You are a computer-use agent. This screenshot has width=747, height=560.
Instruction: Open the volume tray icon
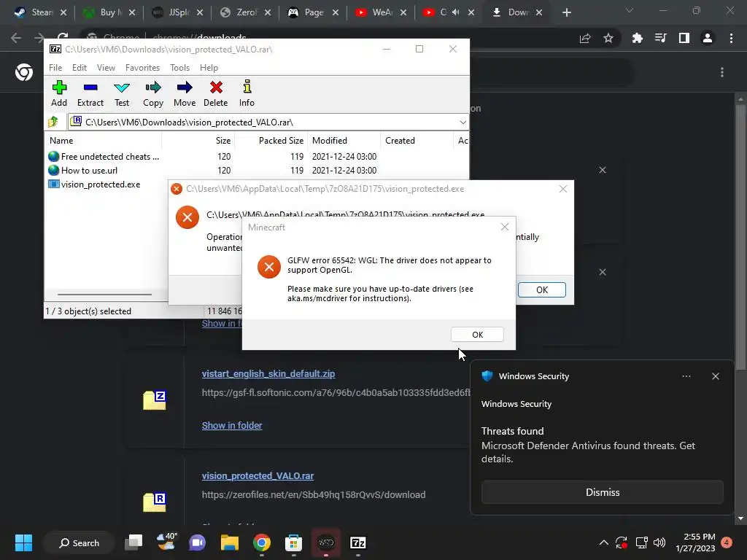(x=659, y=542)
